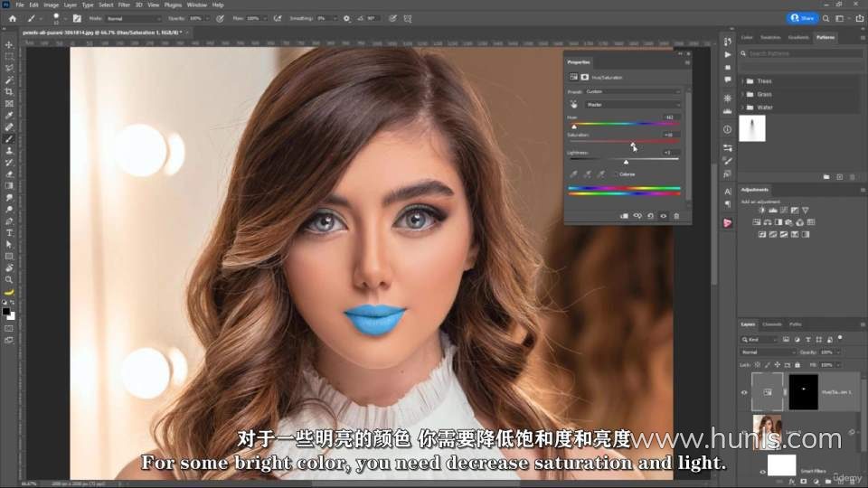Switch to the Gradients tab

[x=798, y=38]
